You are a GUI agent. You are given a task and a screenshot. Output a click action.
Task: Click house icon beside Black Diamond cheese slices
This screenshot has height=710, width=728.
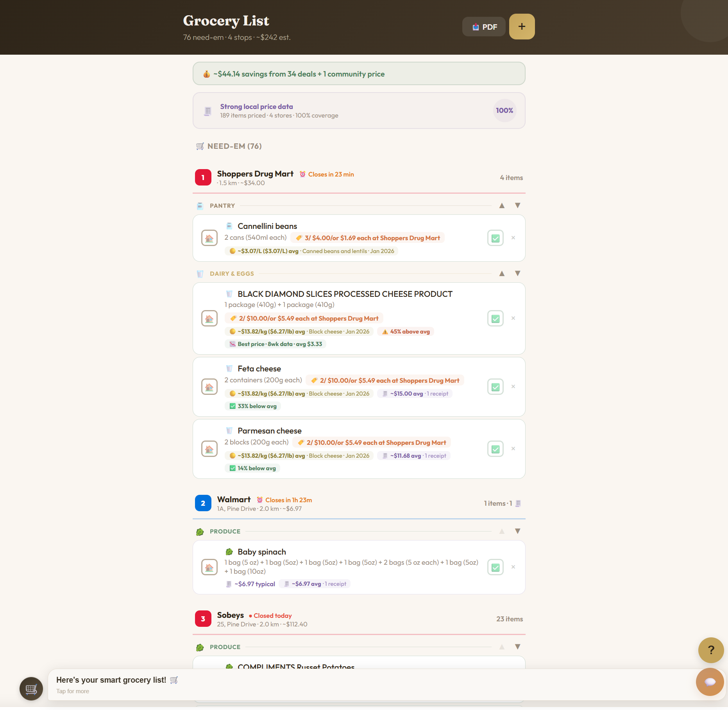click(209, 318)
